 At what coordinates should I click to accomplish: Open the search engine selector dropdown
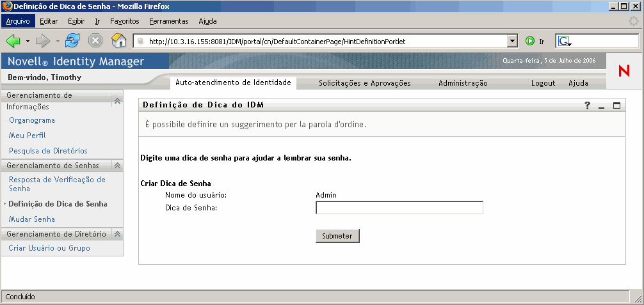click(x=565, y=41)
